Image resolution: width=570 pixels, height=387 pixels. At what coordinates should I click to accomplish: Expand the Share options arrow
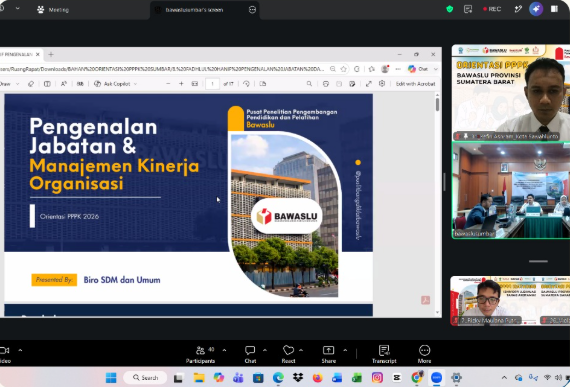click(345, 350)
